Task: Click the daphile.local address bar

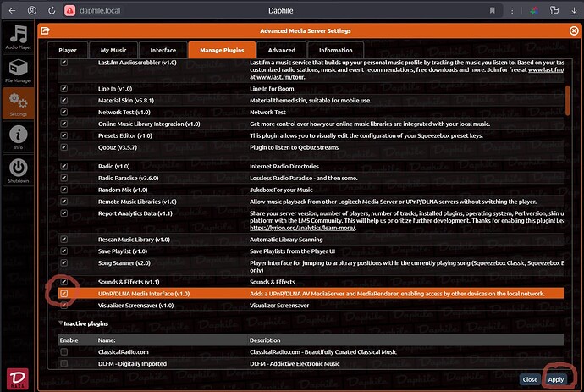Action: (x=100, y=10)
